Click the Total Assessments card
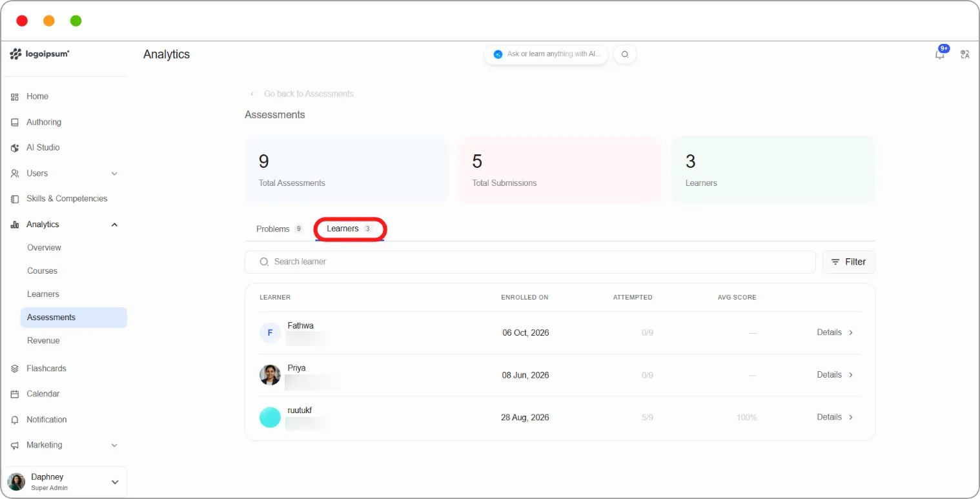This screenshot has height=499, width=980. [347, 170]
